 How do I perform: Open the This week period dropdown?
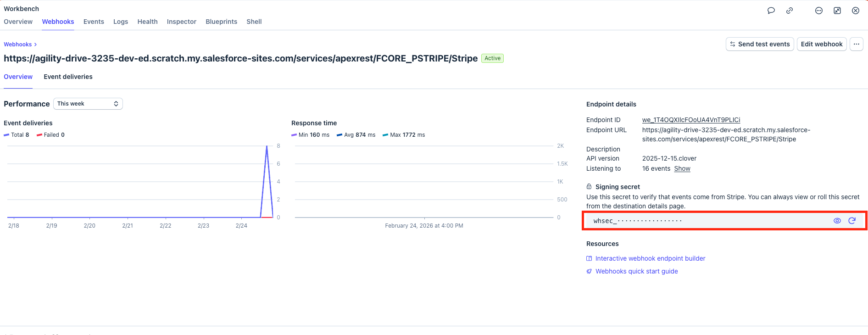(88, 104)
